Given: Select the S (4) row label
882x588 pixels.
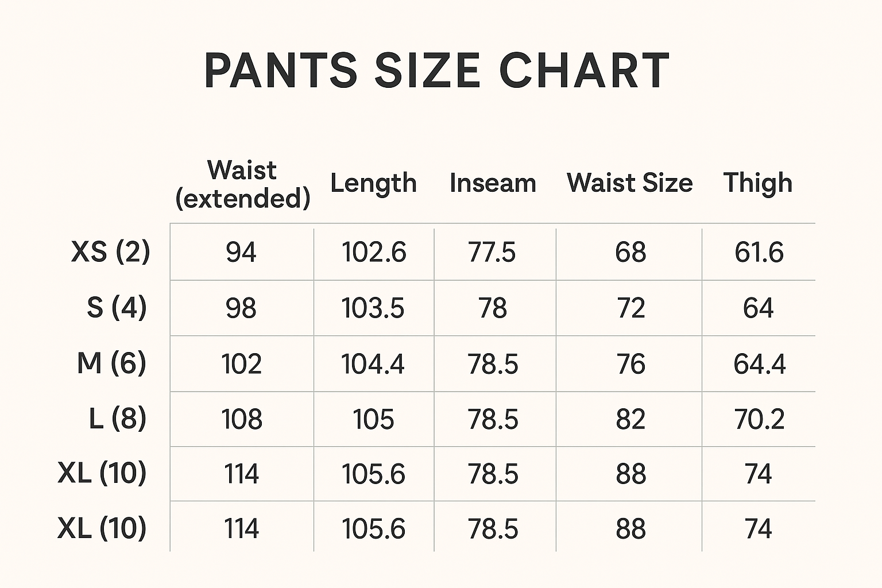Looking at the screenshot, I should pos(117,307).
